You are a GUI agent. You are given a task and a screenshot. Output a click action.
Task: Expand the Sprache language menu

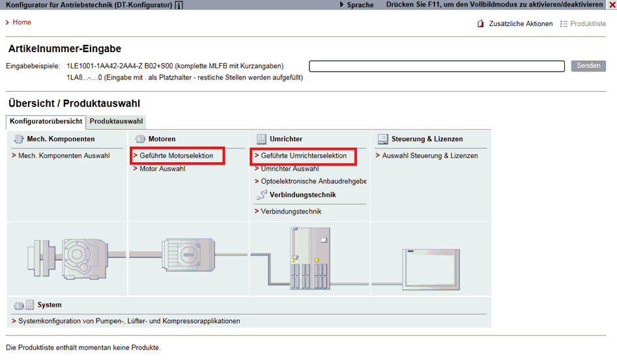tap(360, 5)
